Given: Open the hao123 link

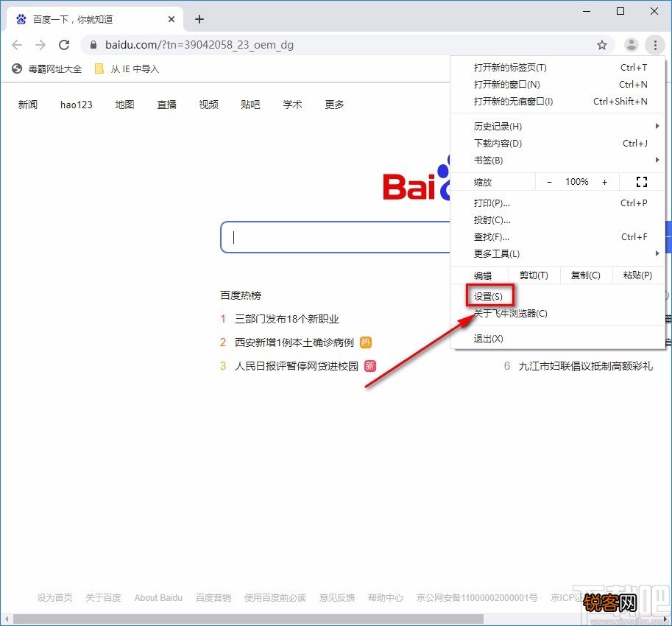Looking at the screenshot, I should (77, 105).
